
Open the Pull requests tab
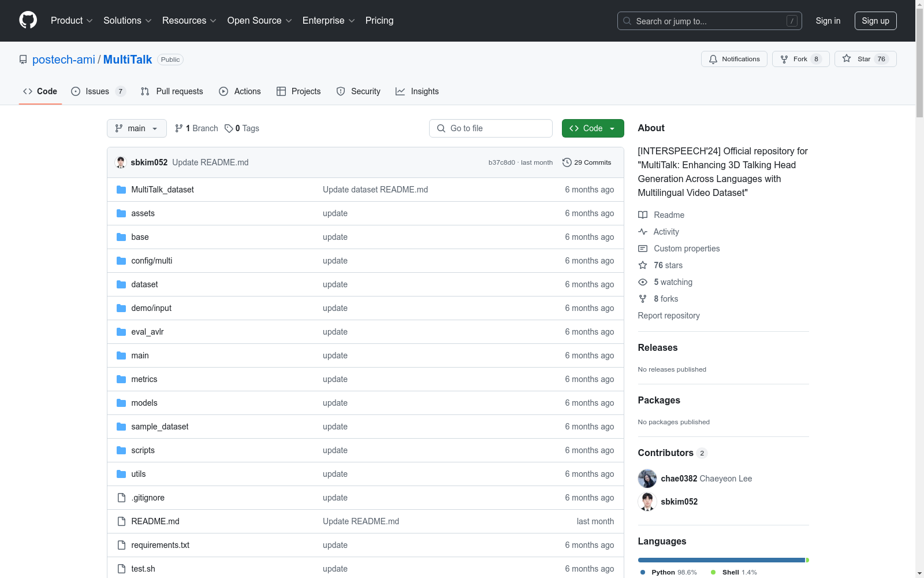(x=172, y=91)
